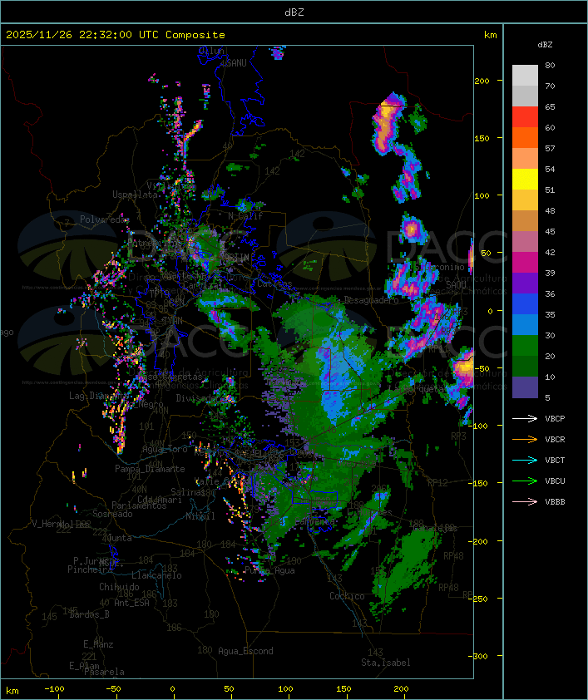
Task: Pick the magenta 39-42 dBZ swatch
Action: 525,263
